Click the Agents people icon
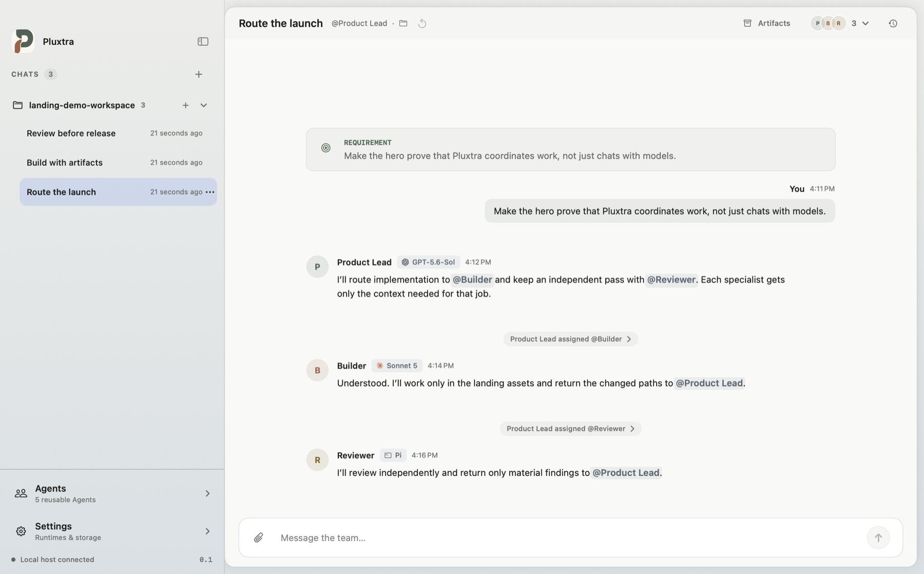The height and width of the screenshot is (574, 924). click(21, 493)
